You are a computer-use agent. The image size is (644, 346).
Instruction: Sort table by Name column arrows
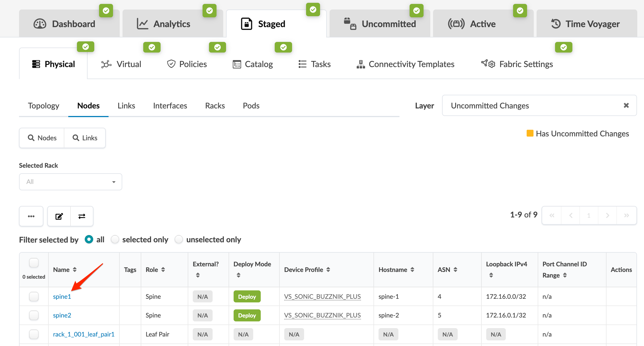pos(75,269)
